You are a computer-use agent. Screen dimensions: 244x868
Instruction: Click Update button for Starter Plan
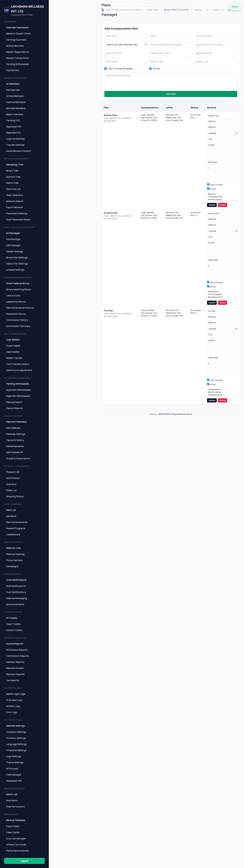pos(212,205)
